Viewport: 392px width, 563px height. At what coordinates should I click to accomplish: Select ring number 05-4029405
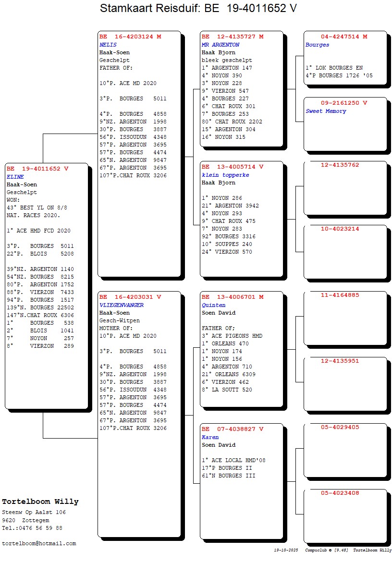[x=340, y=427]
